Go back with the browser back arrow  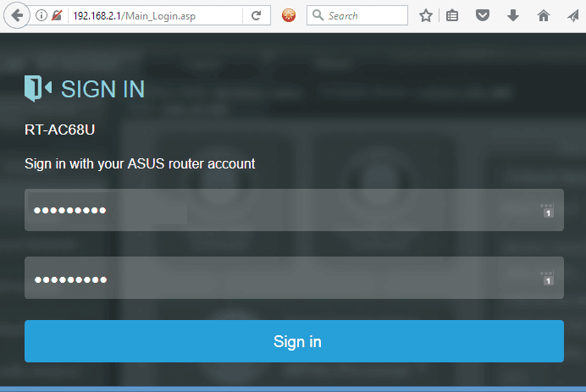[x=17, y=15]
